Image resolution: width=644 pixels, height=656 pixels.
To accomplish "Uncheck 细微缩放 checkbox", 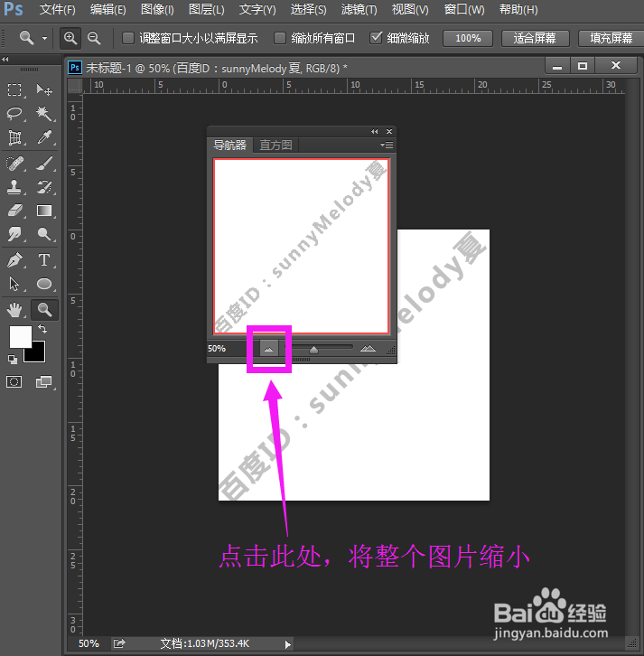I will (x=376, y=38).
